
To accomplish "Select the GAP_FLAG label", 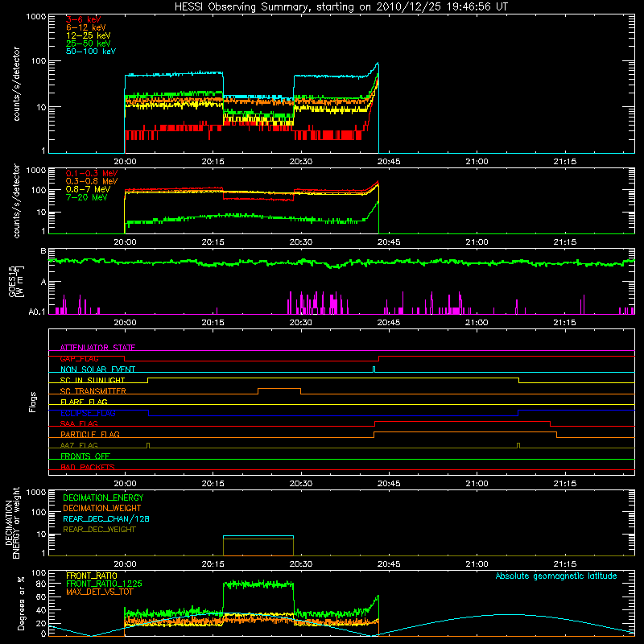I will click(79, 358).
